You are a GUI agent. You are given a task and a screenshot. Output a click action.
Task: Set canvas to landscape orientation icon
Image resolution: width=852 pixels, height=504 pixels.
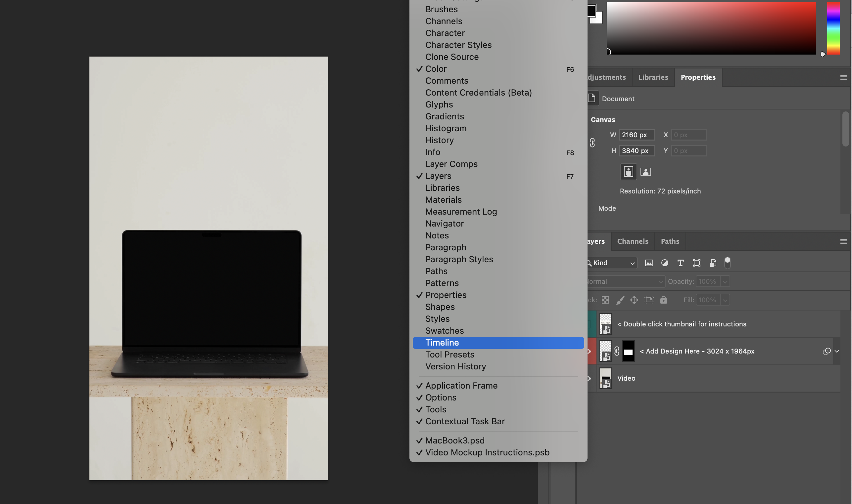point(645,172)
